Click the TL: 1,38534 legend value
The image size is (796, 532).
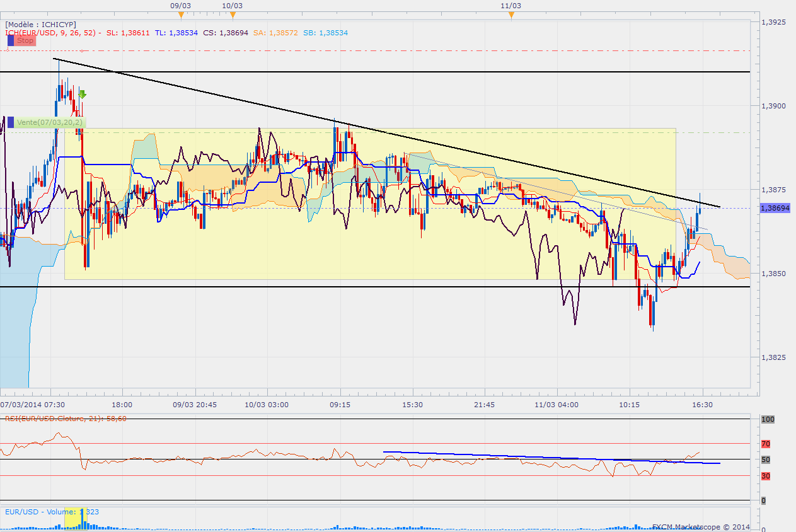pos(176,33)
